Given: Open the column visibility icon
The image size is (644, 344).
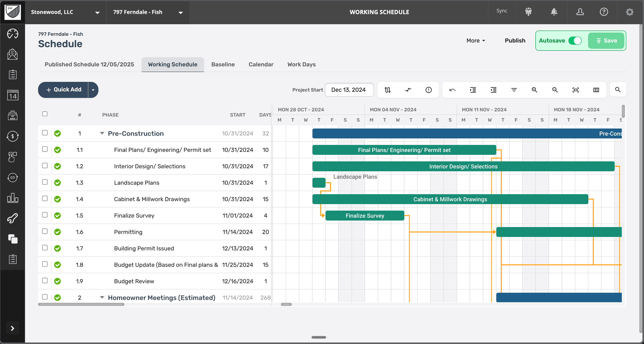Looking at the screenshot, I should click(596, 90).
